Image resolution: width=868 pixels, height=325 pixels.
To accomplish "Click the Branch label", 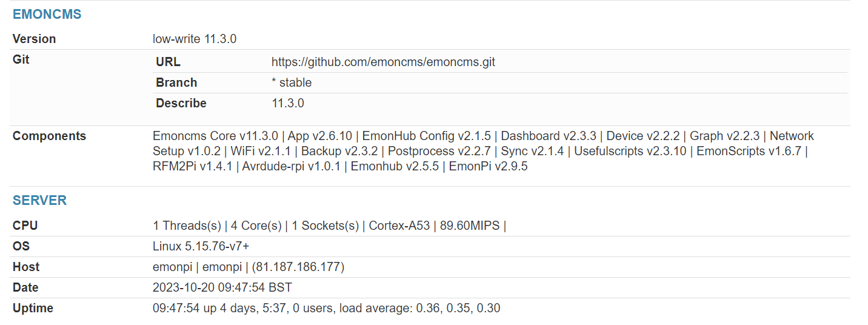I will pos(176,82).
